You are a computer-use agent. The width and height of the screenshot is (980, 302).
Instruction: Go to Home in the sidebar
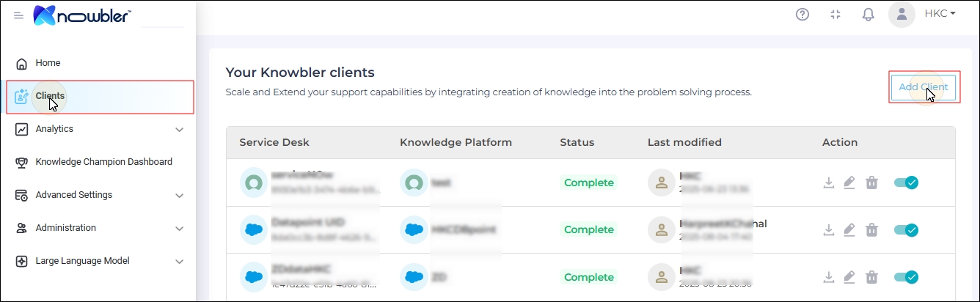48,63
